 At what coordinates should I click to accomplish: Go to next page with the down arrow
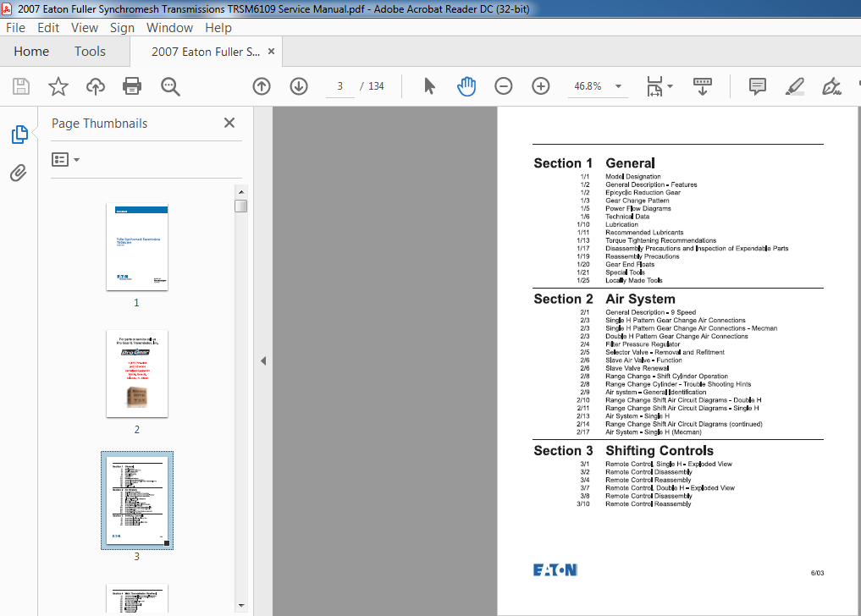tap(299, 86)
